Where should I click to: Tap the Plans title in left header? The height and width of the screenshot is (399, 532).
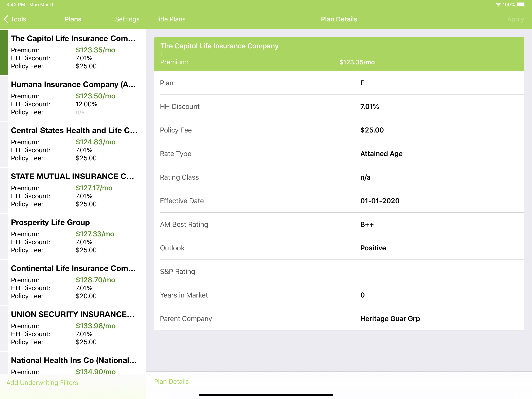pyautogui.click(x=73, y=19)
